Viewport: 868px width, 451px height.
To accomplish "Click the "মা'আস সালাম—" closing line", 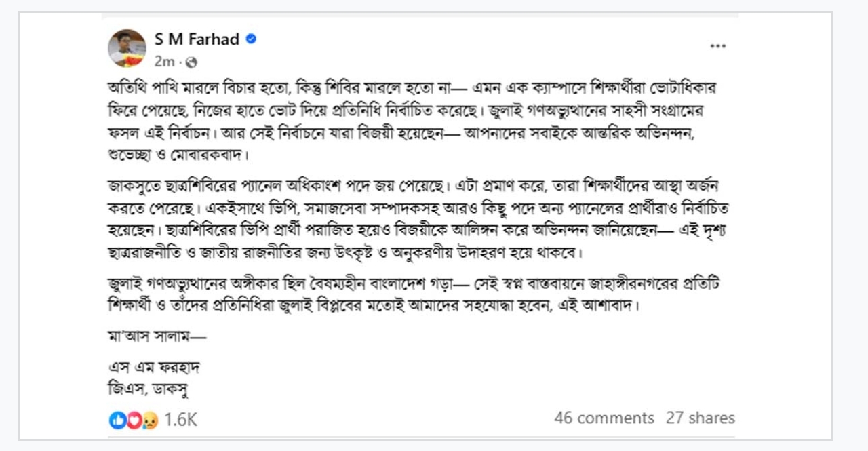I will pos(157,336).
